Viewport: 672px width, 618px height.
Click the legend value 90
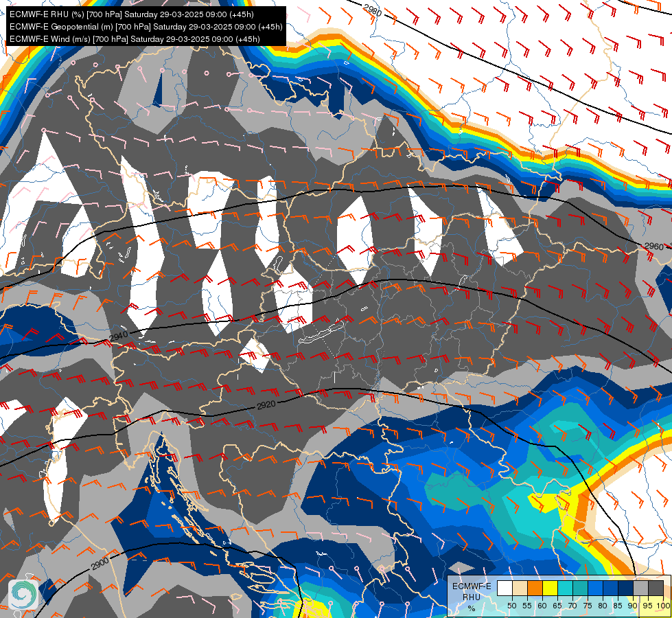(633, 606)
